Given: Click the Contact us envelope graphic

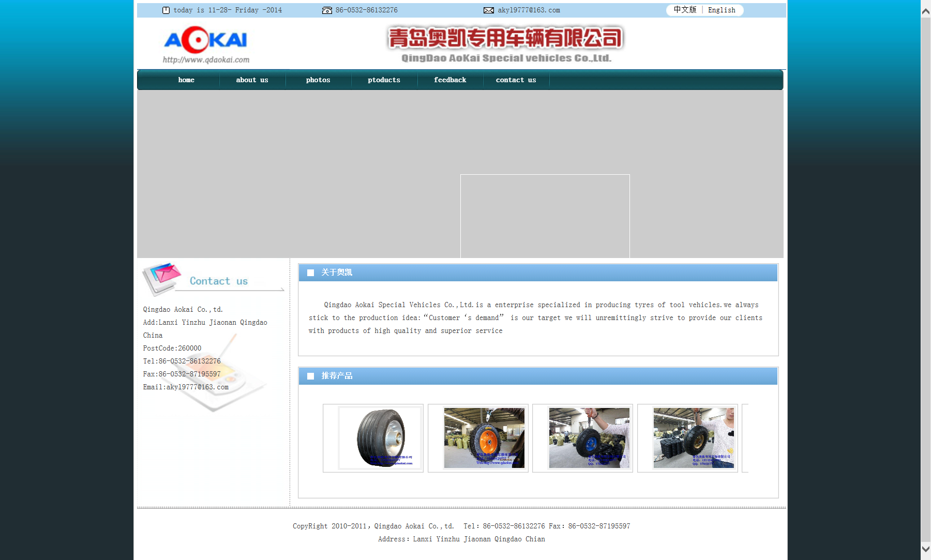Looking at the screenshot, I should point(162,279).
